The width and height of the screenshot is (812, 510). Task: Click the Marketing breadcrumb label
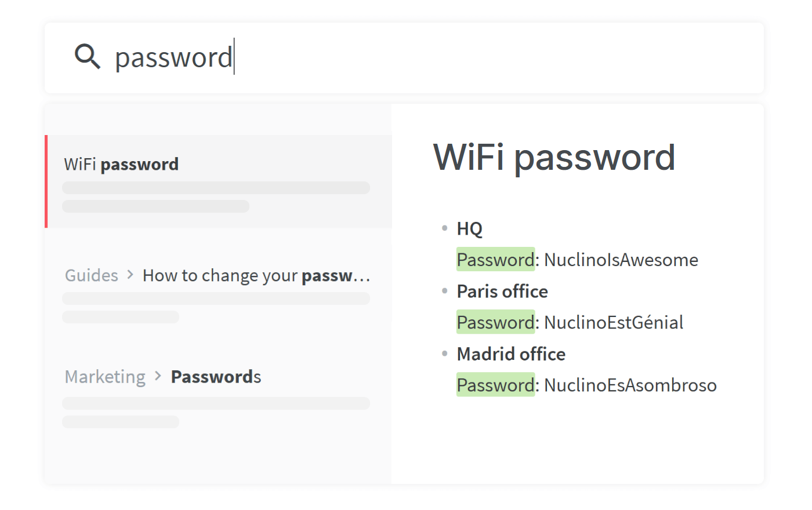tap(105, 377)
